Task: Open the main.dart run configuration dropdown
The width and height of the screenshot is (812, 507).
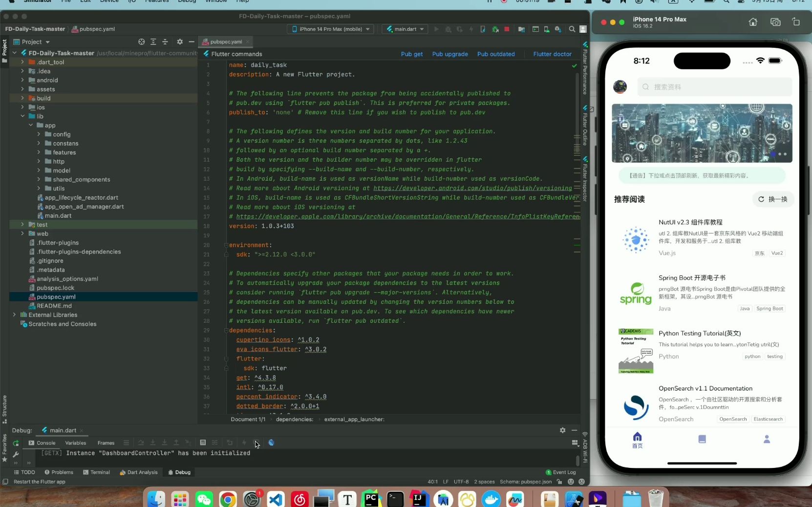Action: tap(405, 29)
